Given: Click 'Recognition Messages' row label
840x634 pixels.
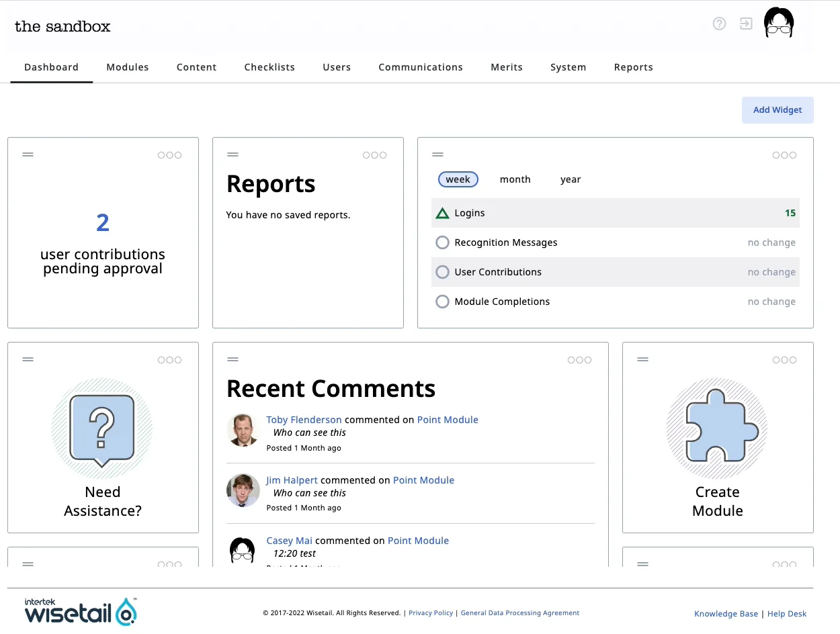Looking at the screenshot, I should (x=506, y=242).
